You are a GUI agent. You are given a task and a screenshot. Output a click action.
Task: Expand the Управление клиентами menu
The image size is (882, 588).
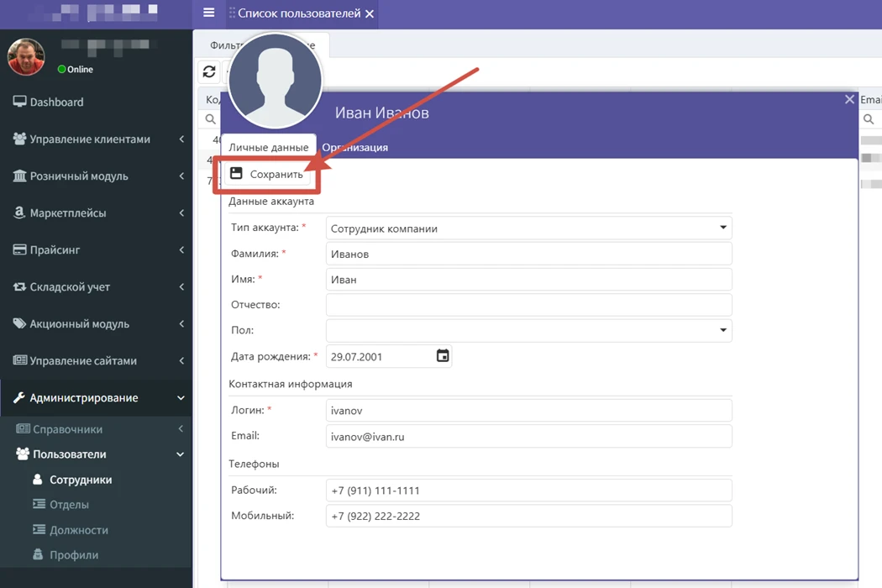(x=181, y=139)
